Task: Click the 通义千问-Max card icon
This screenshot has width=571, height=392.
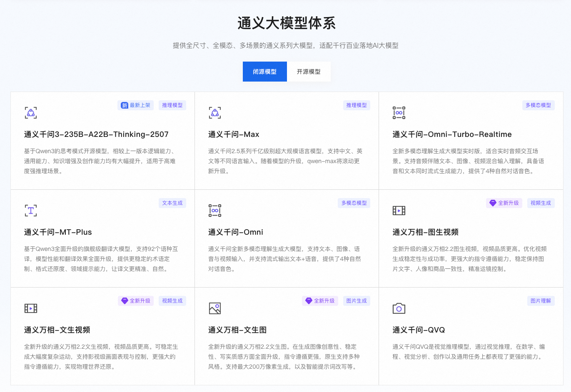Action: click(x=215, y=113)
